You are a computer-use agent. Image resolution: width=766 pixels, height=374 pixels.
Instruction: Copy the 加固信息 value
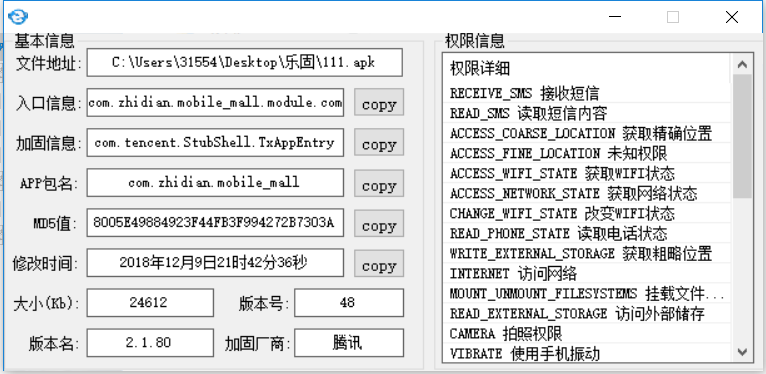[379, 143]
